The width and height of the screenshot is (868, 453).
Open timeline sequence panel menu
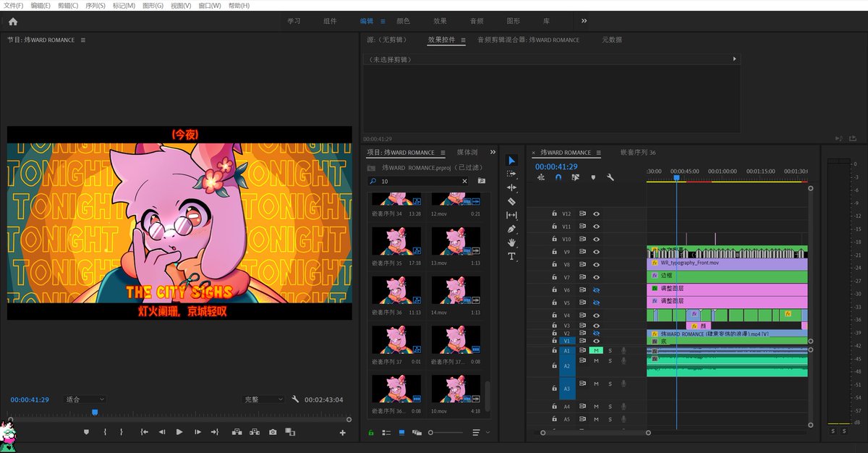tap(597, 153)
